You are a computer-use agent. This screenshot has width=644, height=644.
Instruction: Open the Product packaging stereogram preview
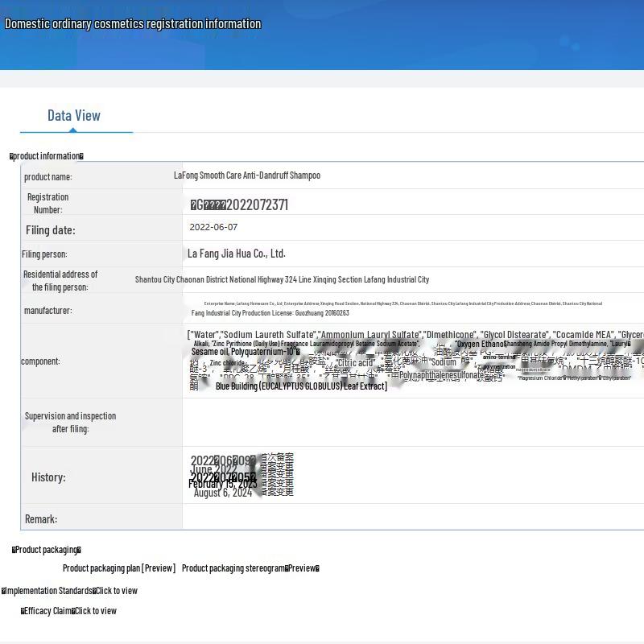250,568
